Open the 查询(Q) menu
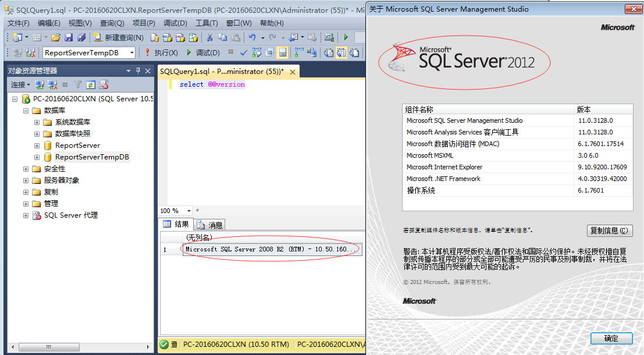The width and height of the screenshot is (644, 355). (112, 23)
